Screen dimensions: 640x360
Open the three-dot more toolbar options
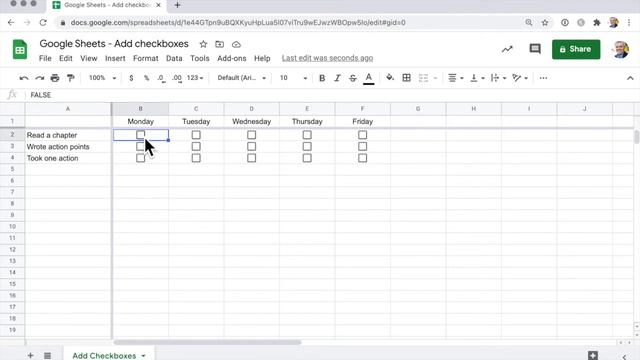pyautogui.click(x=543, y=78)
